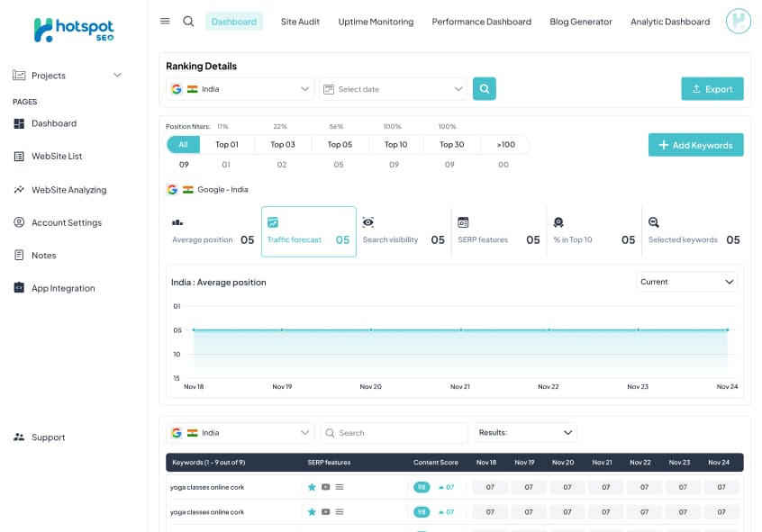Image resolution: width=762 pixels, height=532 pixels.
Task: Click the list icon in first keyword row
Action: click(x=340, y=487)
